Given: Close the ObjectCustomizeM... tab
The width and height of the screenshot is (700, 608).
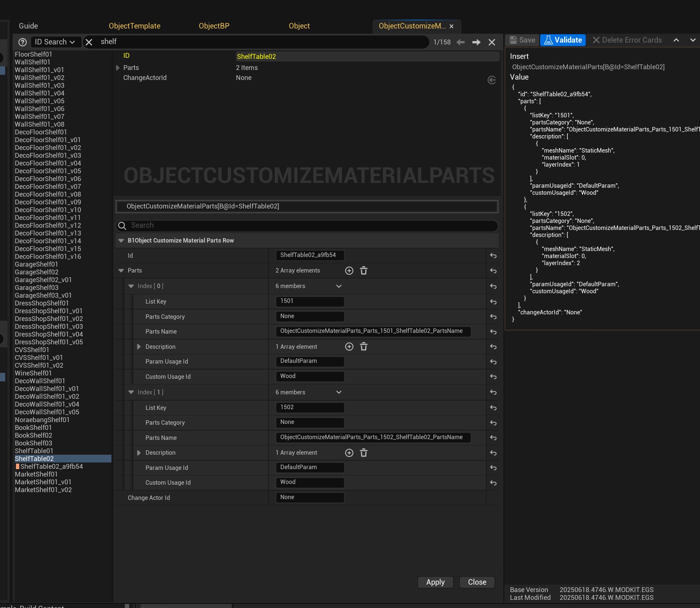Looking at the screenshot, I should 451,26.
